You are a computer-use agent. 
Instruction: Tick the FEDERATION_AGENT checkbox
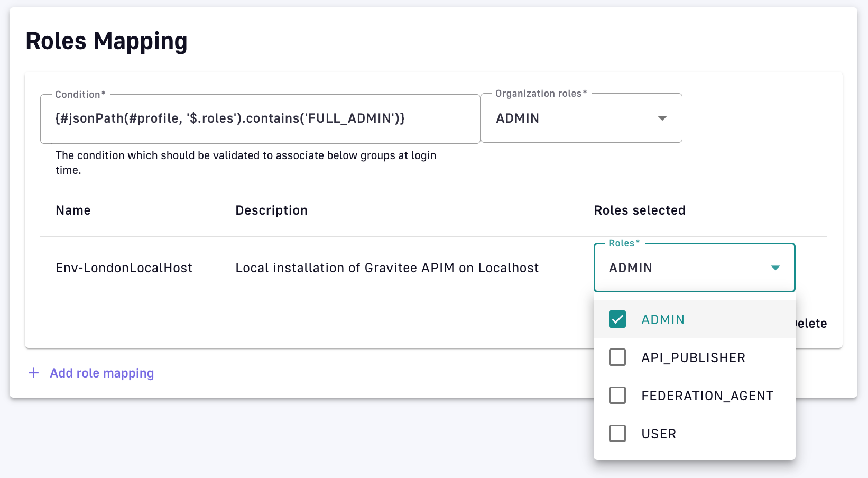click(x=617, y=396)
